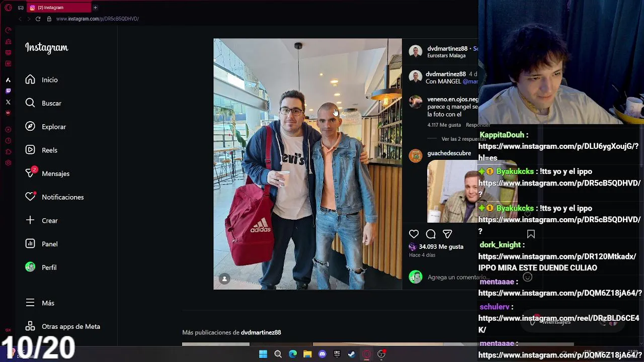644x362 pixels.
Task: Select the (2) Instagram browser tab
Action: tap(59, 8)
